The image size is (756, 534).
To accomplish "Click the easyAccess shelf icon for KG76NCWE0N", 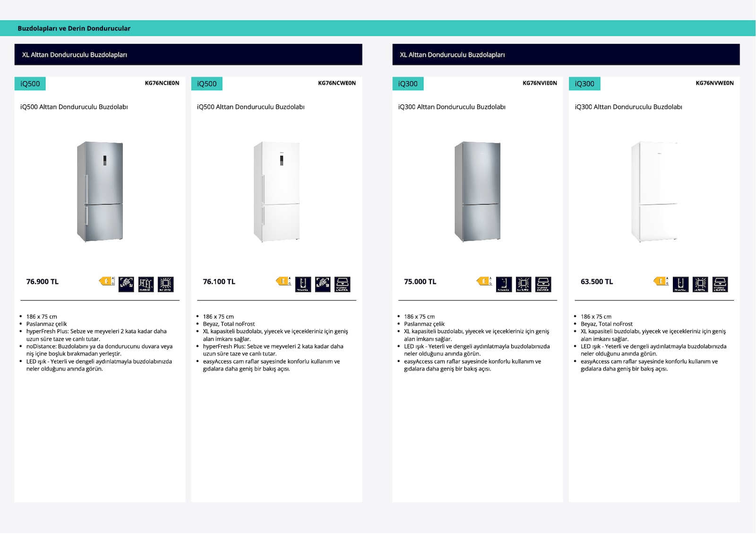I will click(343, 284).
